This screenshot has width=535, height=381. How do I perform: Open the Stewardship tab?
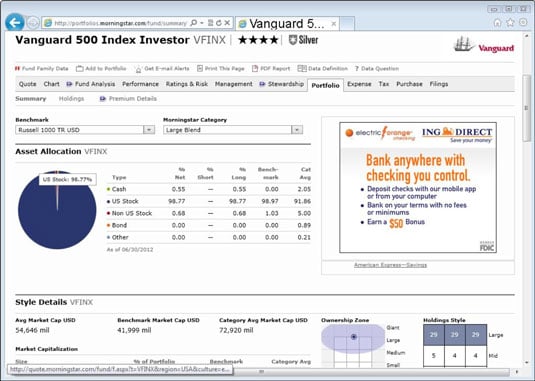tap(281, 84)
